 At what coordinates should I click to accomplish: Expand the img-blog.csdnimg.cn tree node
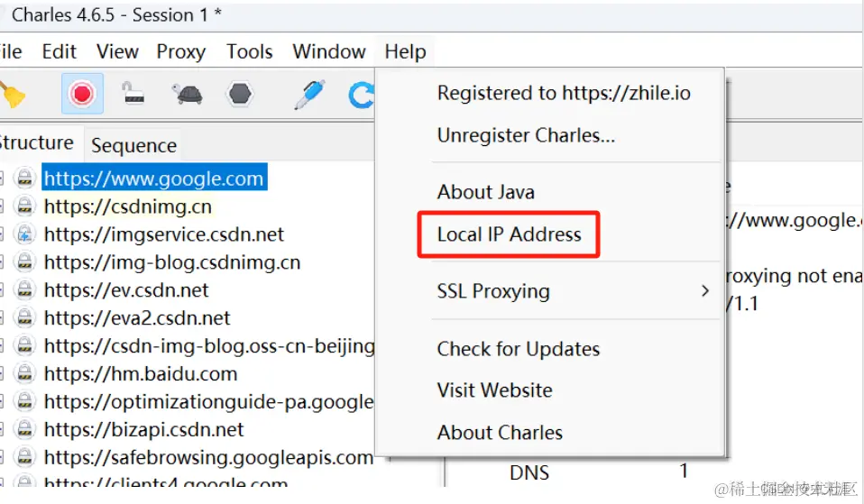click(2, 262)
